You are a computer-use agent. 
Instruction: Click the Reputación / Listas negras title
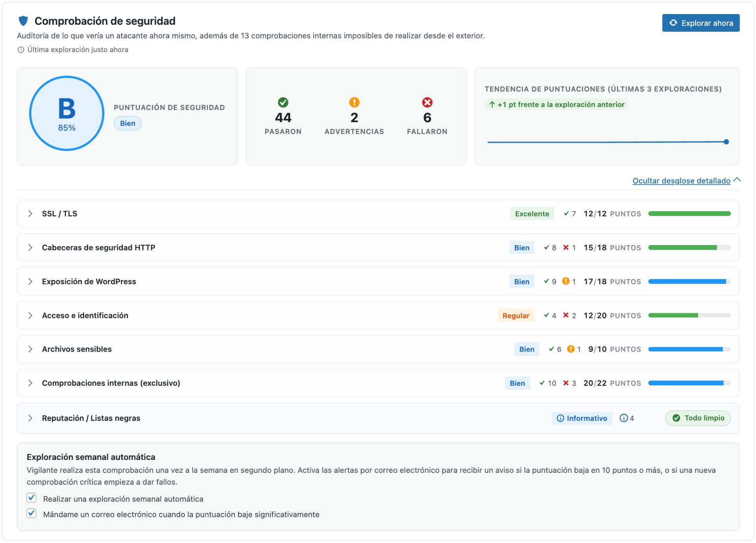point(91,418)
